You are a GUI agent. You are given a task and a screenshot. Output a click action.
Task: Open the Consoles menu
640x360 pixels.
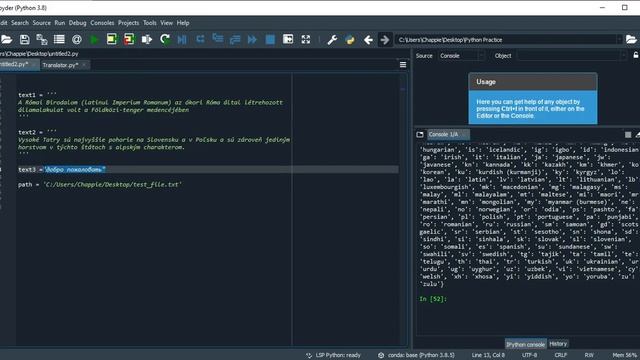102,23
